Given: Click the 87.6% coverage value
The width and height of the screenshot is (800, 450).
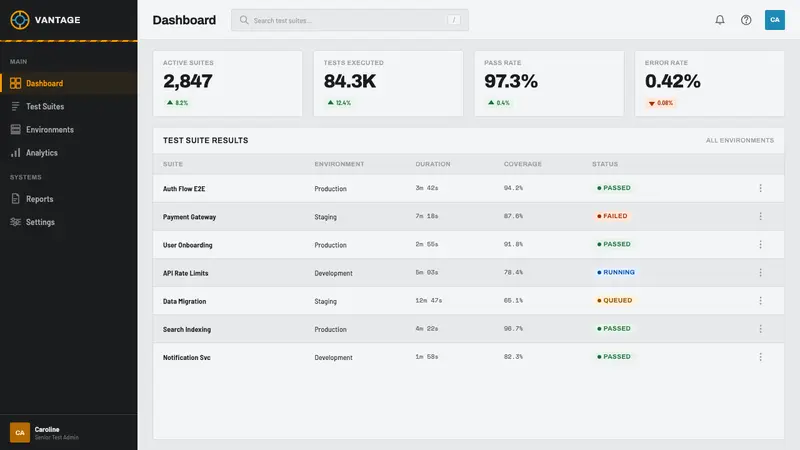Looking at the screenshot, I should 513,216.
